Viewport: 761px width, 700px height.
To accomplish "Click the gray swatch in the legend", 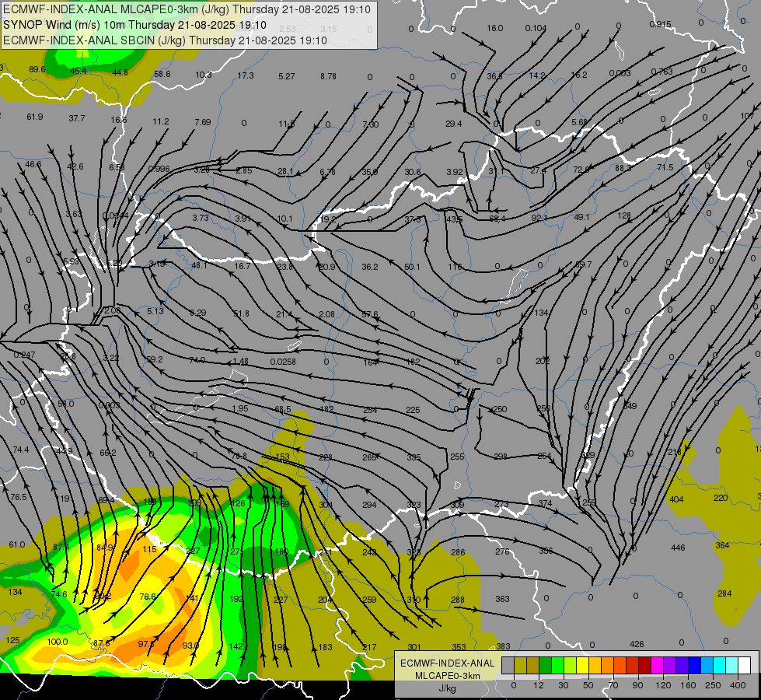I will [x=508, y=665].
